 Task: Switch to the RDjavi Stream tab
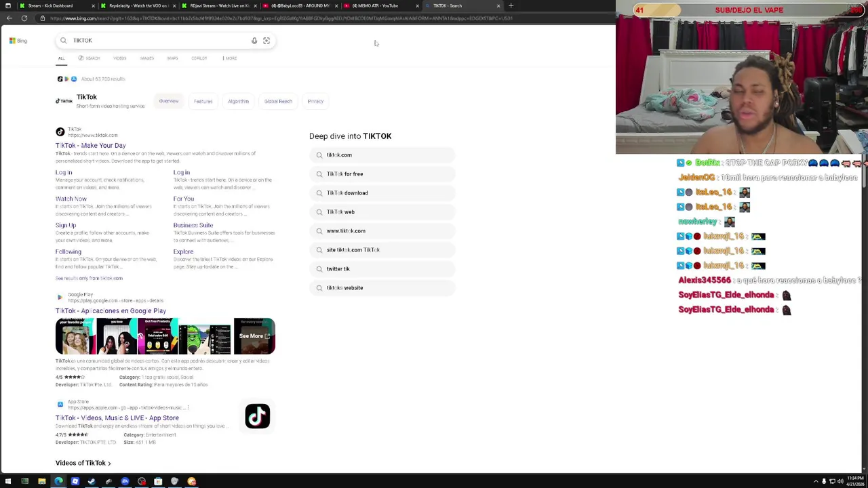click(220, 5)
